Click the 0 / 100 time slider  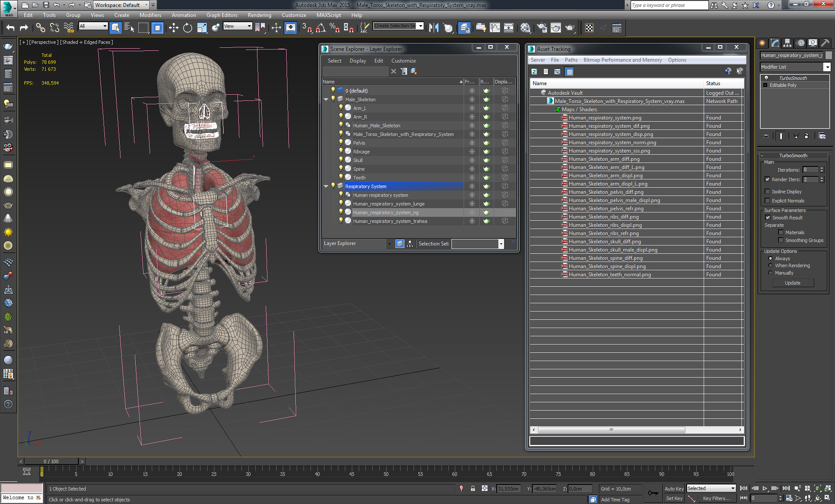coord(51,461)
